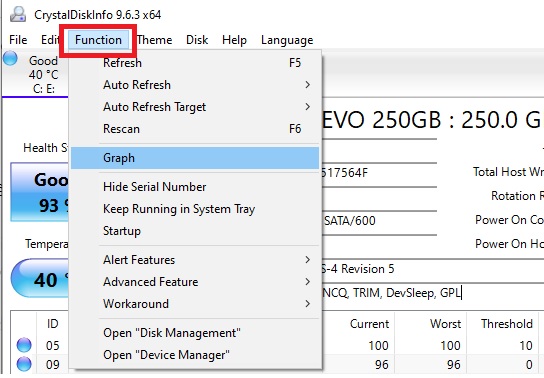This screenshot has width=544, height=378.
Task: Expand the Advanced Feature submenu
Action: tap(195, 282)
